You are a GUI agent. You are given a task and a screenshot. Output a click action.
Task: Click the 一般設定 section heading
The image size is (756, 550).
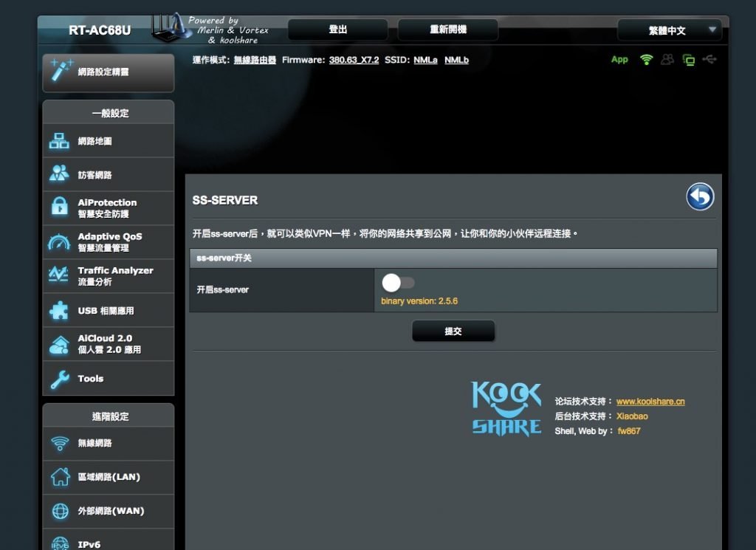111,113
